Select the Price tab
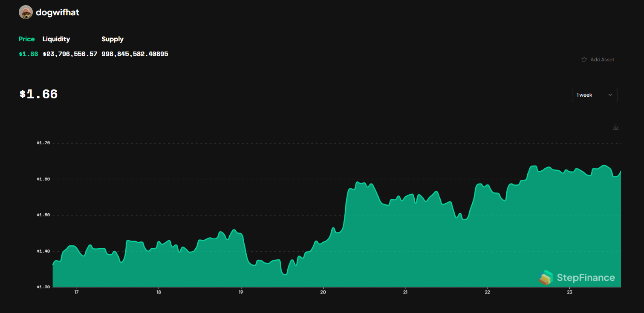The width and height of the screenshot is (644, 313). (x=26, y=39)
